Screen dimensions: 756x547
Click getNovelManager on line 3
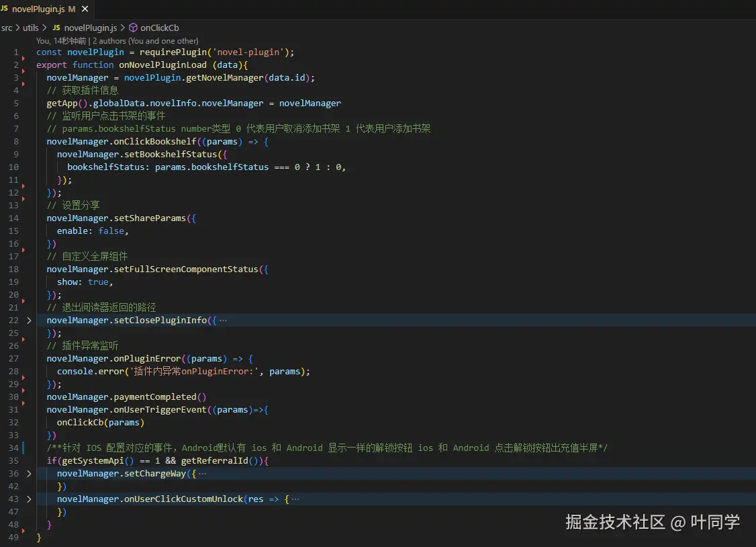(224, 78)
